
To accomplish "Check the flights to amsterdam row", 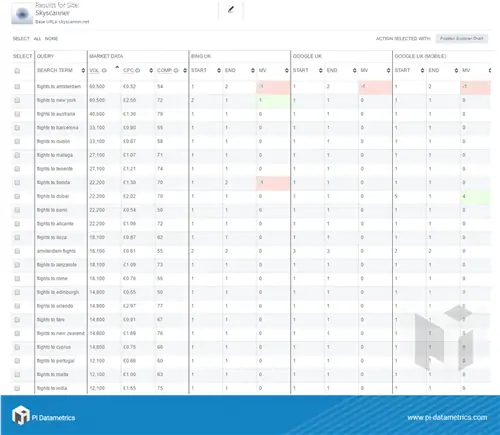I will (x=17, y=87).
